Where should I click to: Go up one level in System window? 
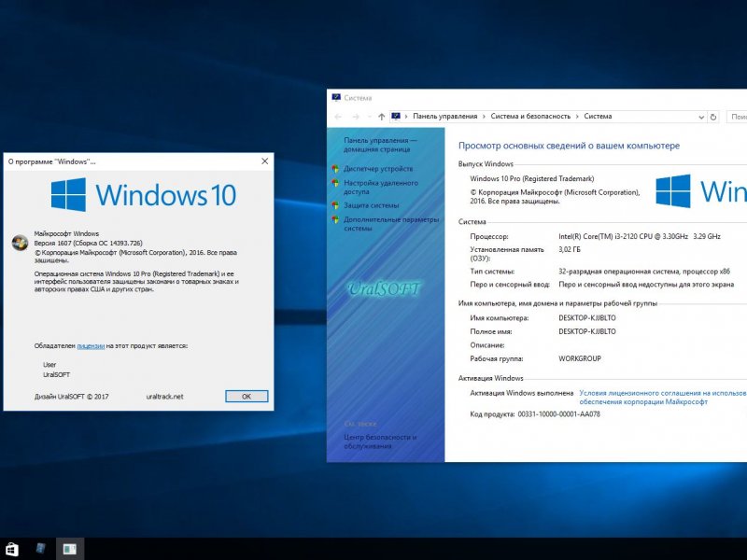click(x=382, y=117)
